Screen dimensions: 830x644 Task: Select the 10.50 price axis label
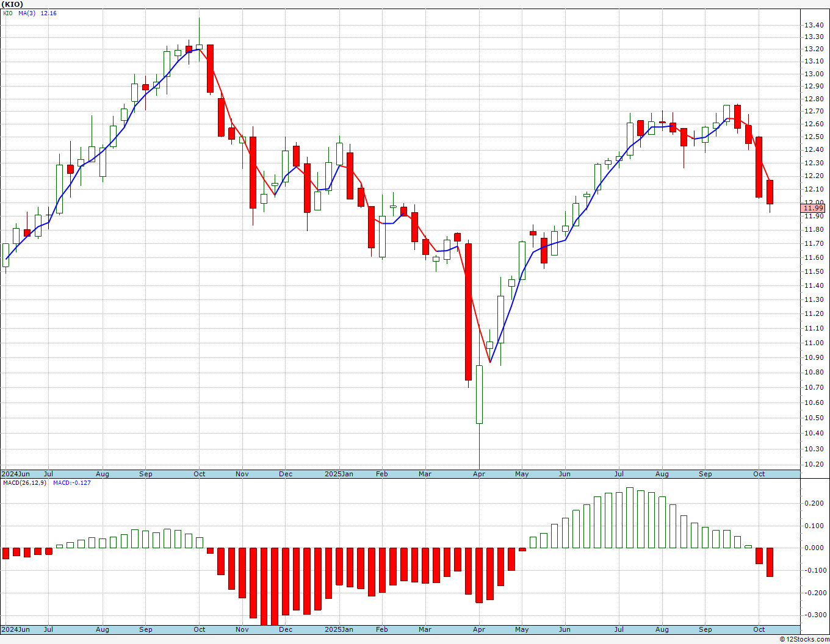coord(814,418)
